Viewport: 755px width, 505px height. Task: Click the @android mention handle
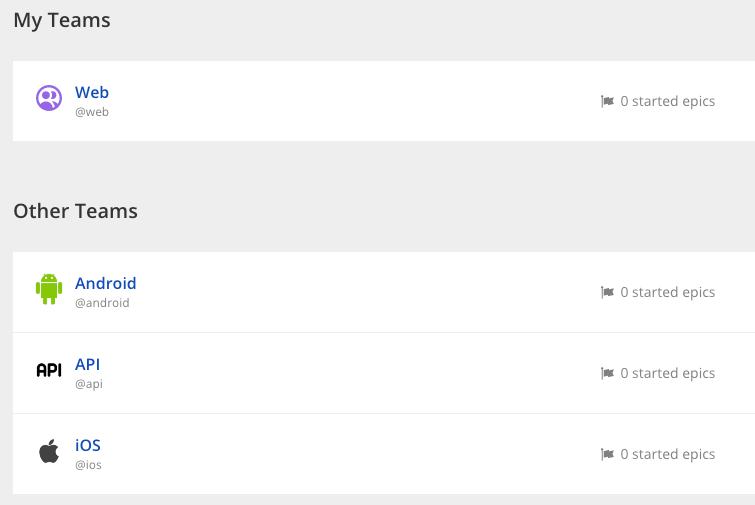tap(102, 303)
